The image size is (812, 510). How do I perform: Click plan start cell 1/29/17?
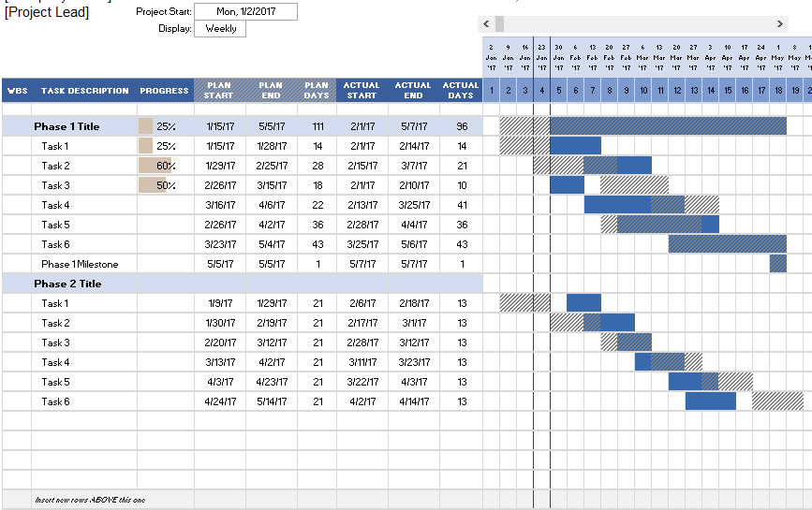tap(220, 166)
